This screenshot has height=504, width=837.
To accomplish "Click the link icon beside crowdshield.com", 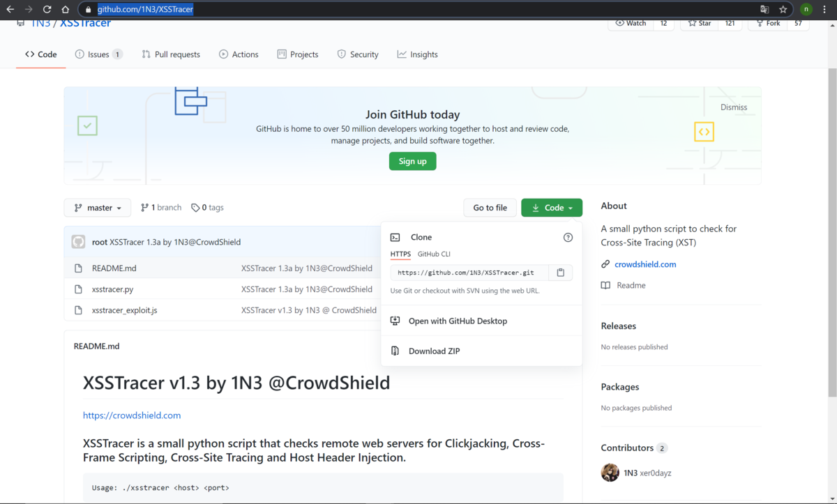I will pyautogui.click(x=605, y=264).
